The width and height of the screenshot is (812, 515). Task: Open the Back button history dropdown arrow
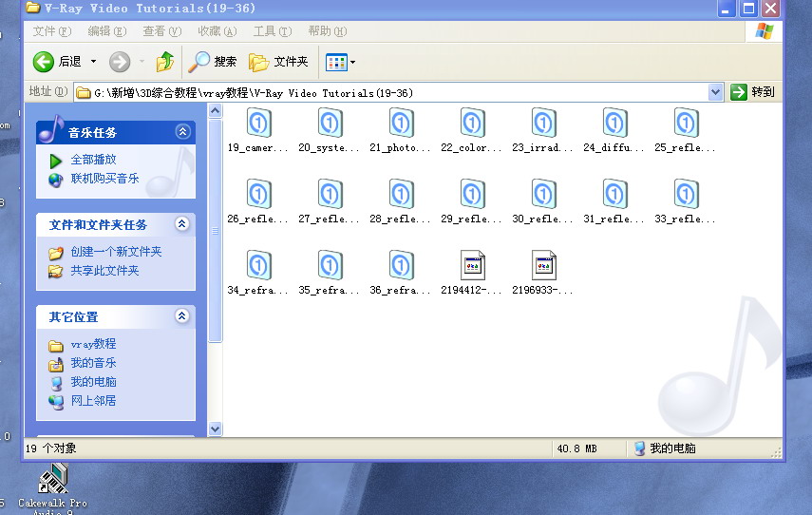tap(94, 63)
